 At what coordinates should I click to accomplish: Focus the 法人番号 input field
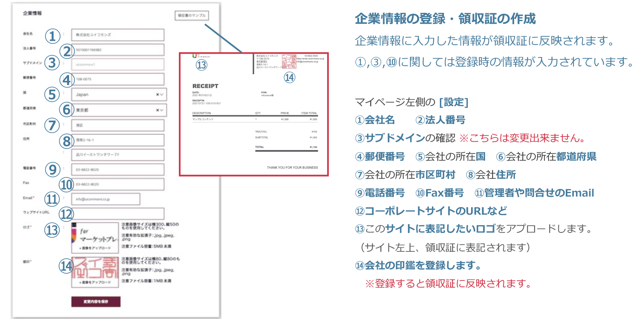pos(118,50)
